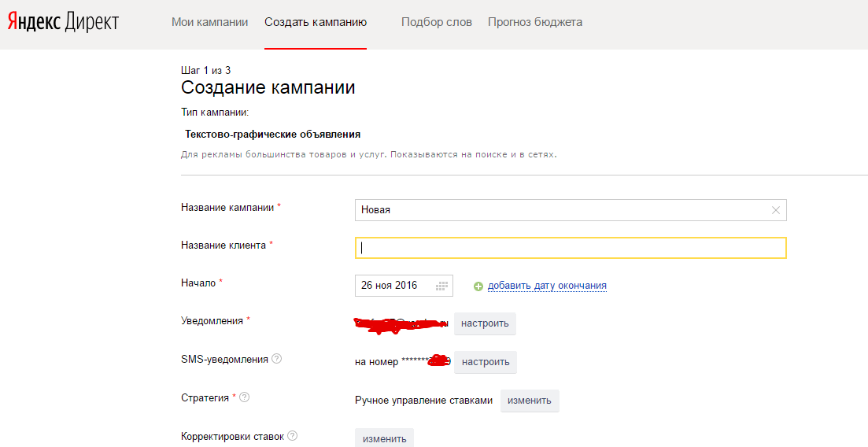The width and height of the screenshot is (868, 447).
Task: Select the Текстово-графические объявления campaign type
Action: coord(272,134)
